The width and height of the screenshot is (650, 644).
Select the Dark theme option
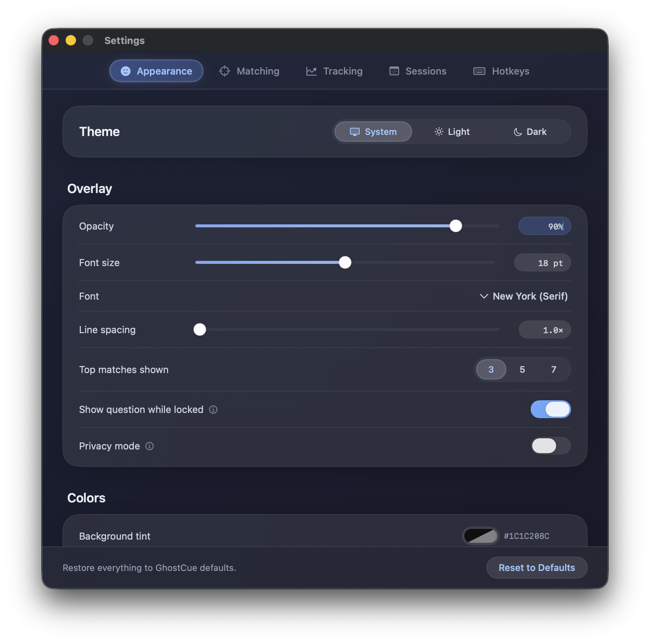click(530, 132)
